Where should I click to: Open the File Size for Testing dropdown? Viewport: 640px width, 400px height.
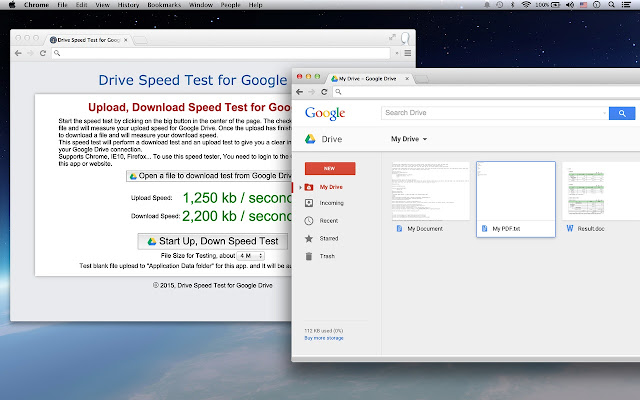[251, 256]
